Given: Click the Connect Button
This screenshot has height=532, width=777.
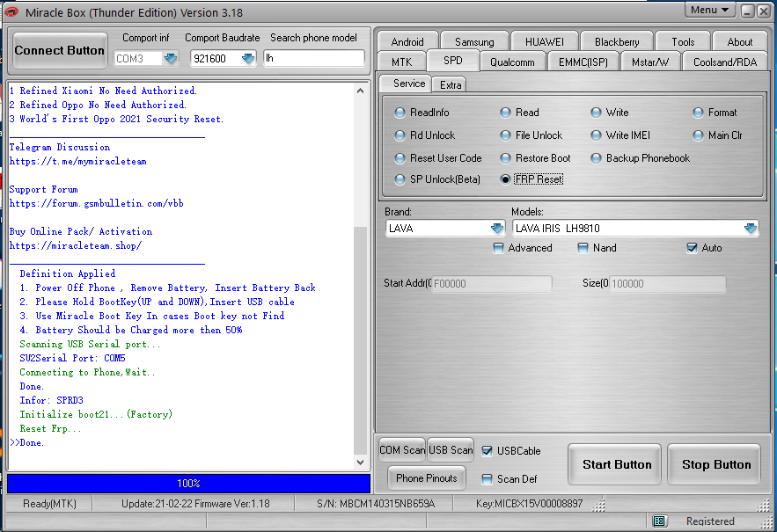Looking at the screenshot, I should click(x=60, y=50).
